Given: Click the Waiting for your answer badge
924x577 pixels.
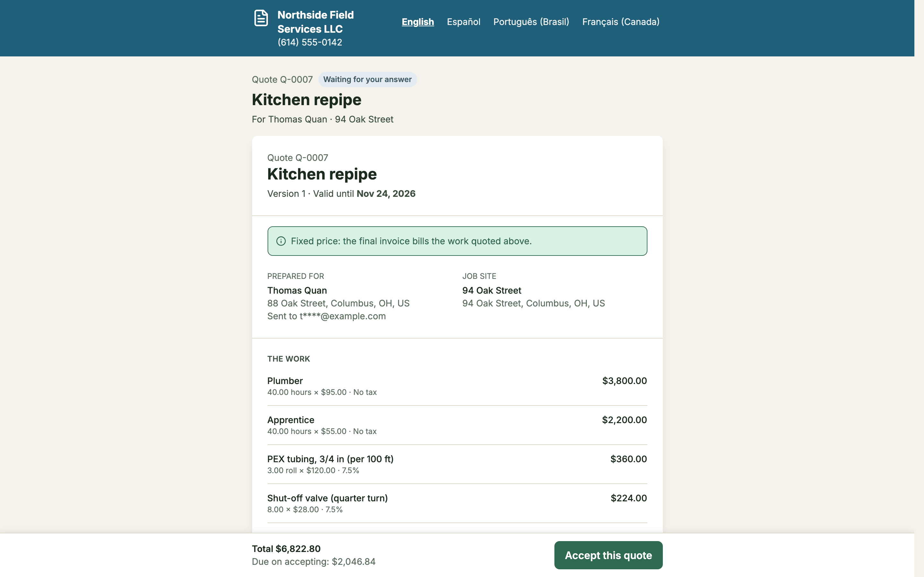Looking at the screenshot, I should (x=367, y=79).
